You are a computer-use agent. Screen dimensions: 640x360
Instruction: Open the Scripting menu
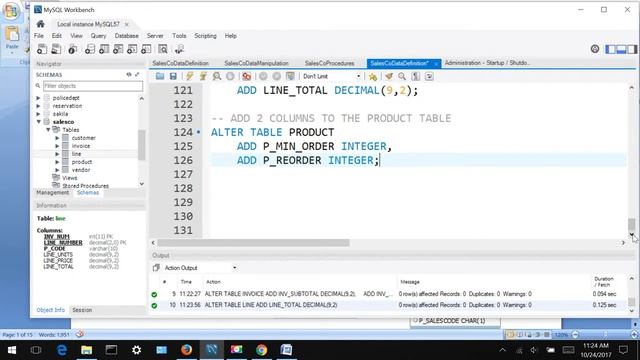pos(205,36)
